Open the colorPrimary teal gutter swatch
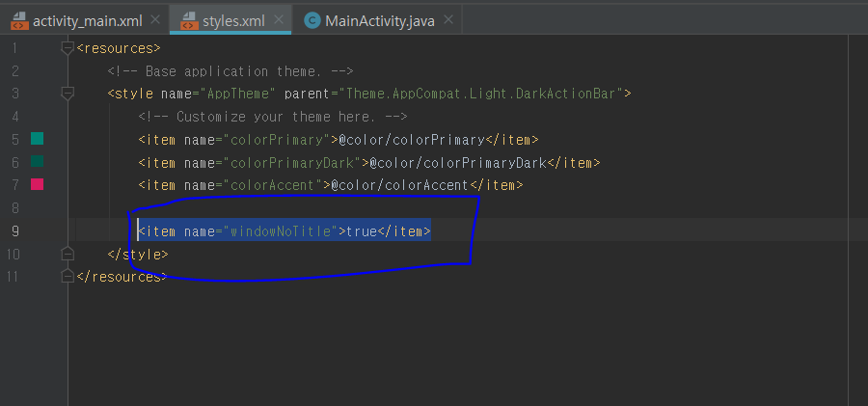The image size is (868, 406). tap(37, 139)
